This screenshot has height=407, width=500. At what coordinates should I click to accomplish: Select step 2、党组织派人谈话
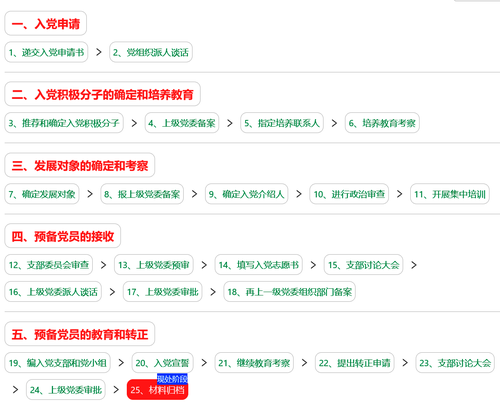[151, 52]
